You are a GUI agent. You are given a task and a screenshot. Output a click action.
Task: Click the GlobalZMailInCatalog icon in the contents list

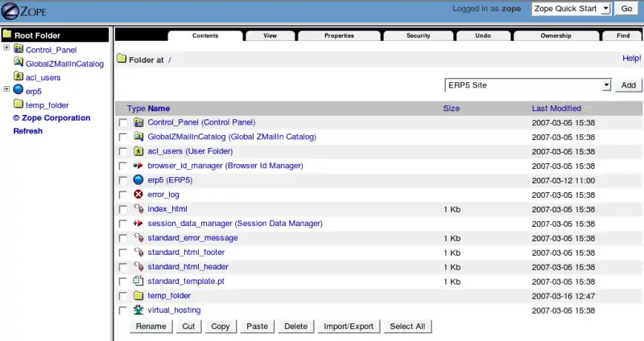click(138, 137)
